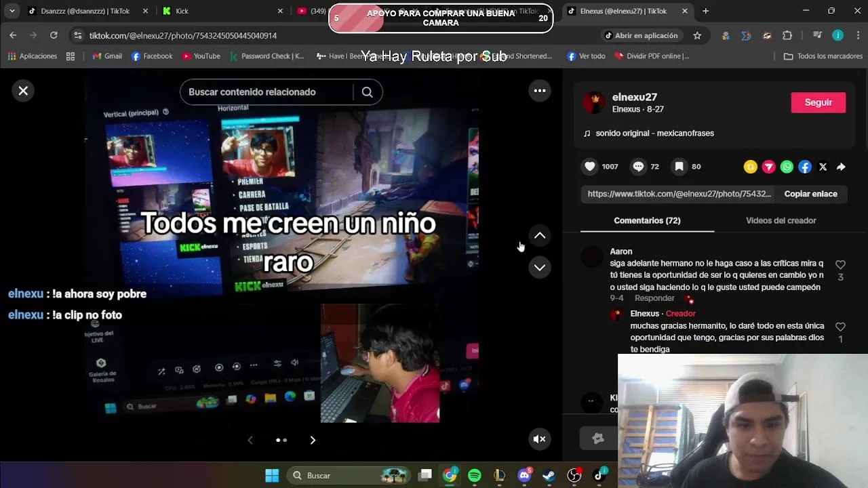This screenshot has height=488, width=868.
Task: Save post with the bookmark icon
Action: coord(679,167)
